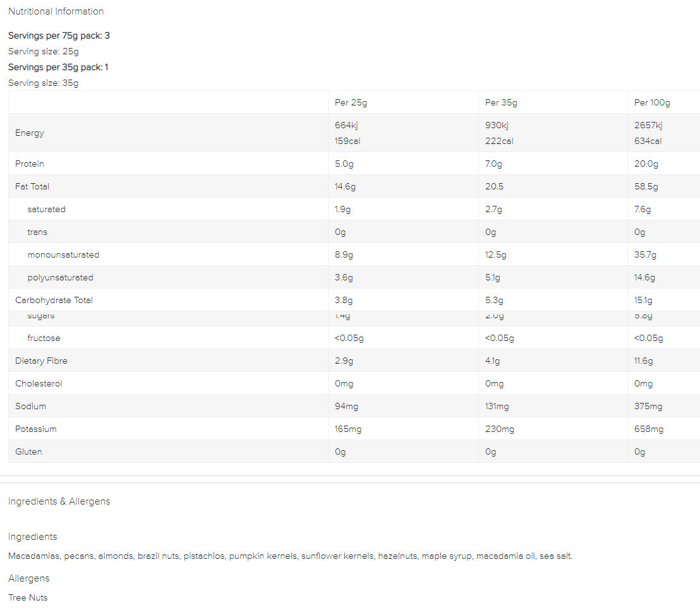Expand the Ingredients & Allergens section heading
Image resolution: width=700 pixels, height=610 pixels.
tap(59, 501)
